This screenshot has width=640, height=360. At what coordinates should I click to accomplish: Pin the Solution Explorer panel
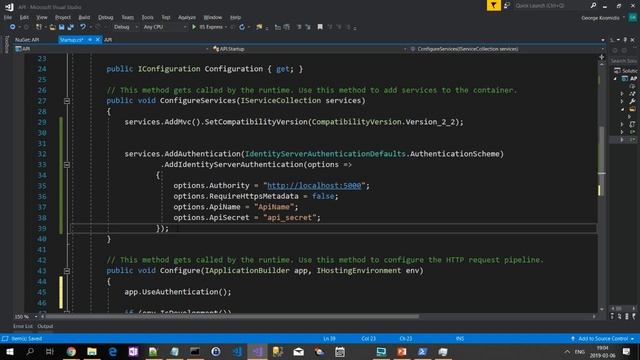tap(625, 40)
